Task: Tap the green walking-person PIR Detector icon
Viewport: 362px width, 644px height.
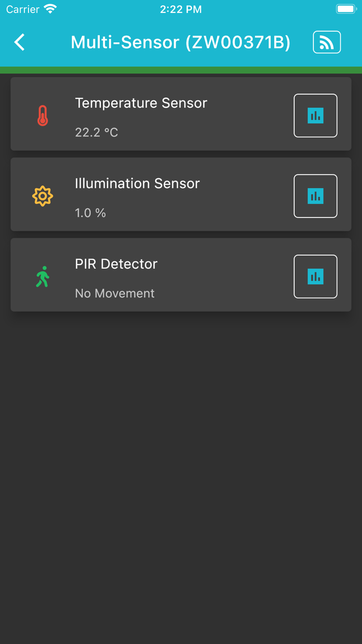Action: coord(42,276)
